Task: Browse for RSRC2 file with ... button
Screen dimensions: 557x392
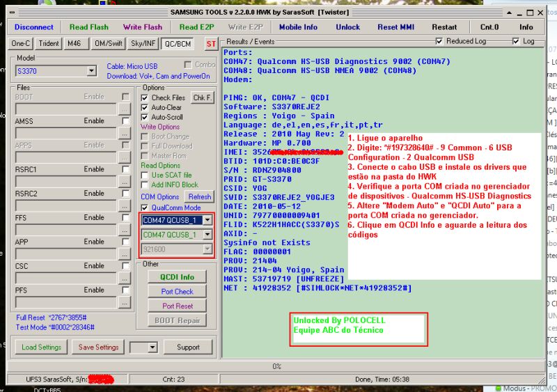Action: click(x=125, y=206)
